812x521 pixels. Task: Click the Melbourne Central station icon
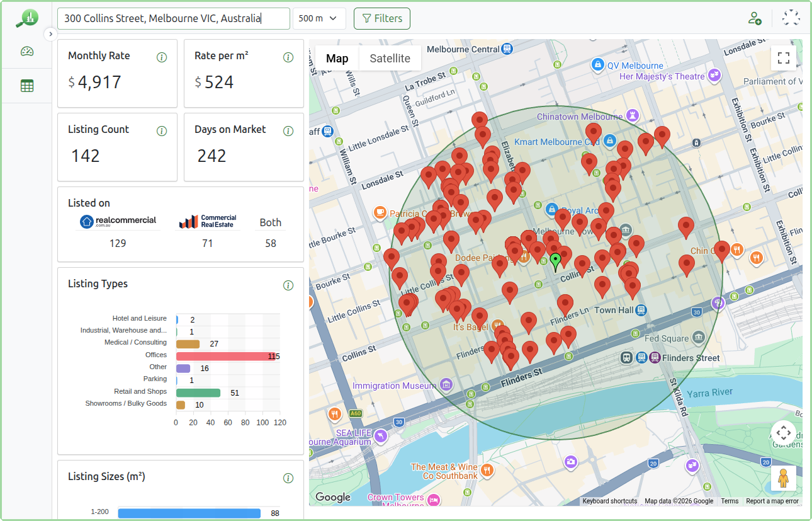(506, 49)
